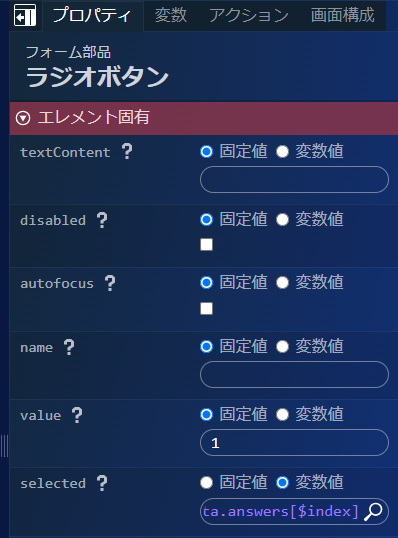The width and height of the screenshot is (398, 538).
Task: Open help for value property
Action: [x=77, y=415]
